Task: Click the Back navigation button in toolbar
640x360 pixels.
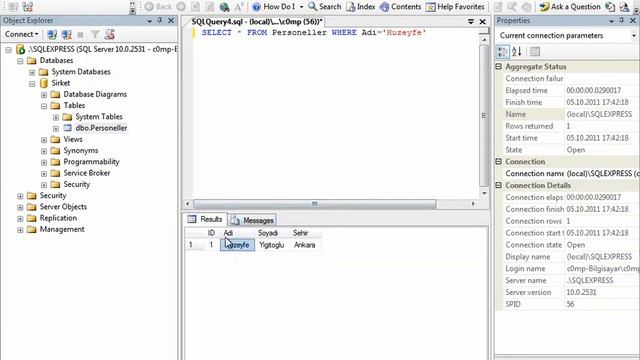Action: (158, 7)
